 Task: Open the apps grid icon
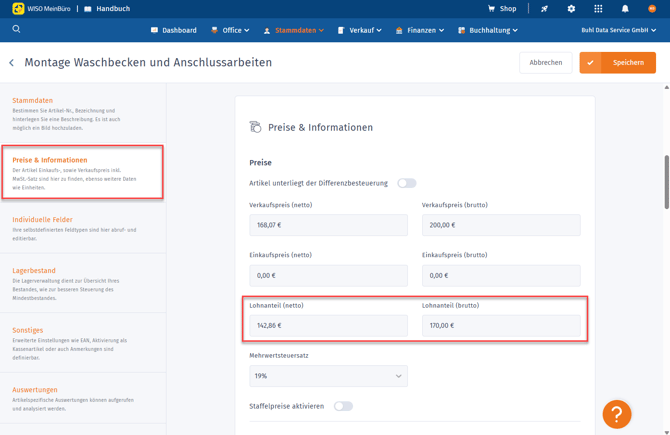(598, 9)
